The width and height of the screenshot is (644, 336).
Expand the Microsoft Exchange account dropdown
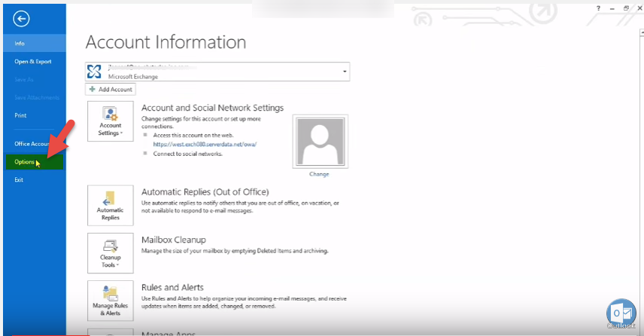click(345, 72)
